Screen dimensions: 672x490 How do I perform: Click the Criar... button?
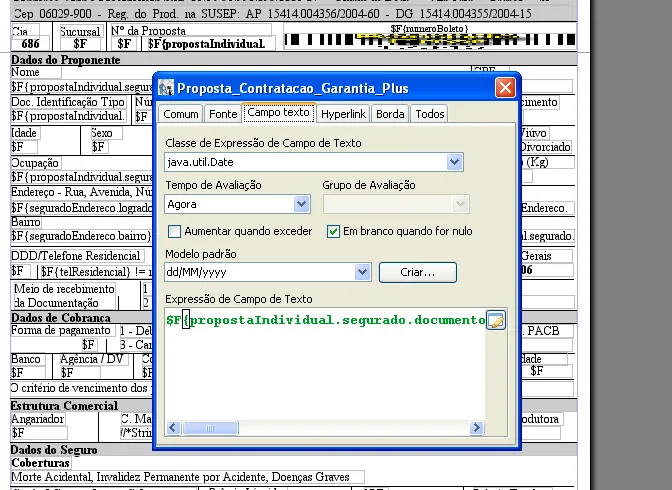point(418,273)
